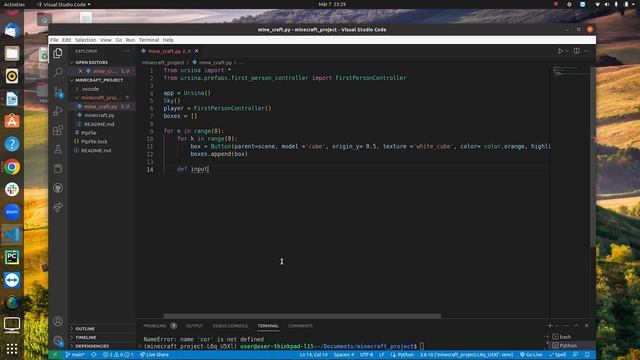This screenshot has width=640, height=360.
Task: Open the View menu
Action: tap(106, 40)
